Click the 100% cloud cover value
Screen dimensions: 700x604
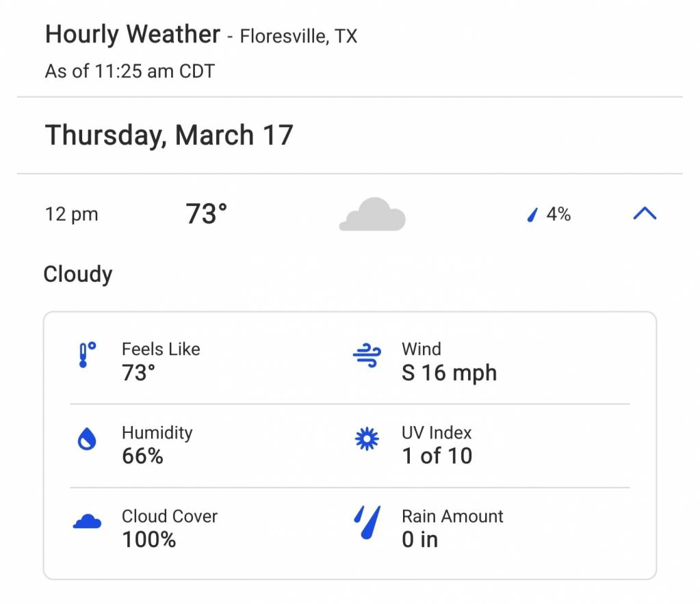(149, 540)
